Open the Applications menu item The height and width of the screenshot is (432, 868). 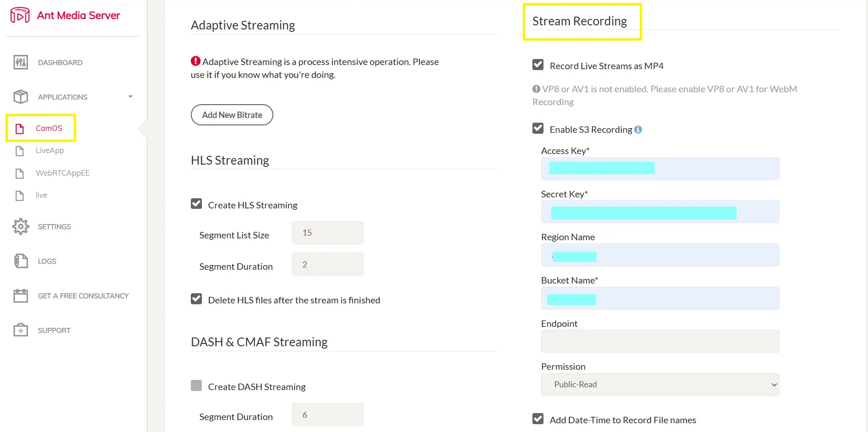tap(63, 97)
